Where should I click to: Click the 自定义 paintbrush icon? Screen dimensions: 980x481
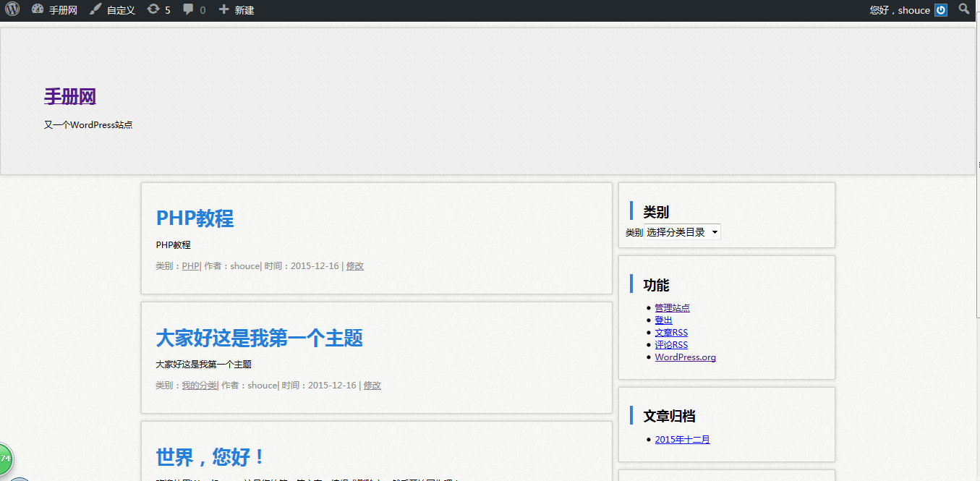95,9
